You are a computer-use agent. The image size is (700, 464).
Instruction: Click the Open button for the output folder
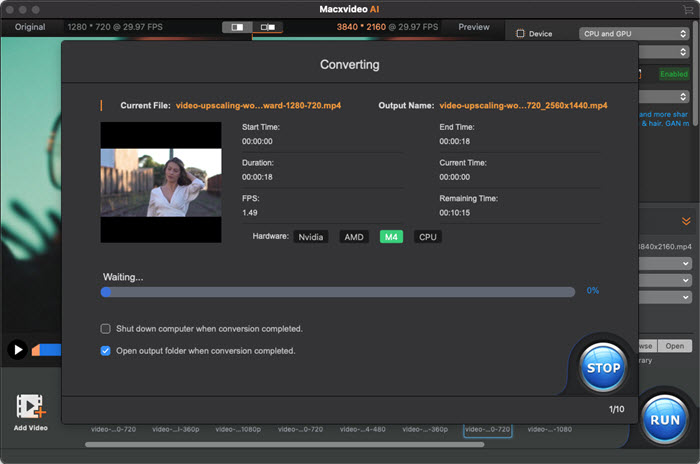click(x=675, y=346)
